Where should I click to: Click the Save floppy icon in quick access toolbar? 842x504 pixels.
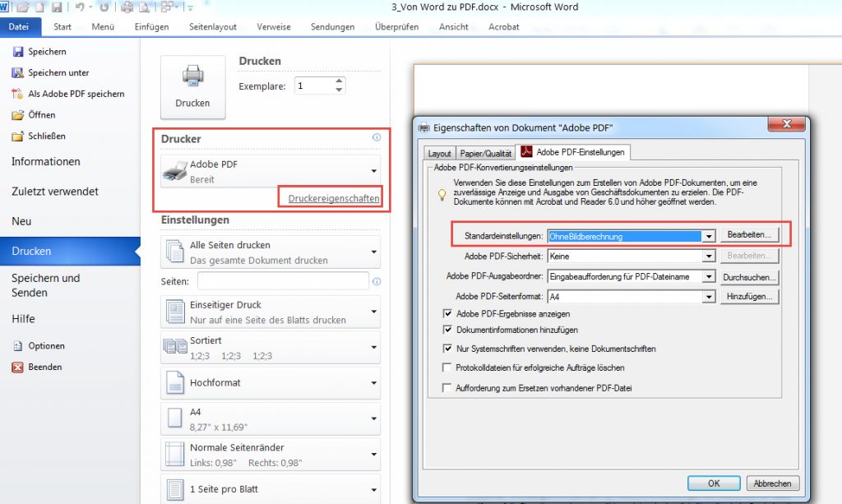(x=57, y=7)
